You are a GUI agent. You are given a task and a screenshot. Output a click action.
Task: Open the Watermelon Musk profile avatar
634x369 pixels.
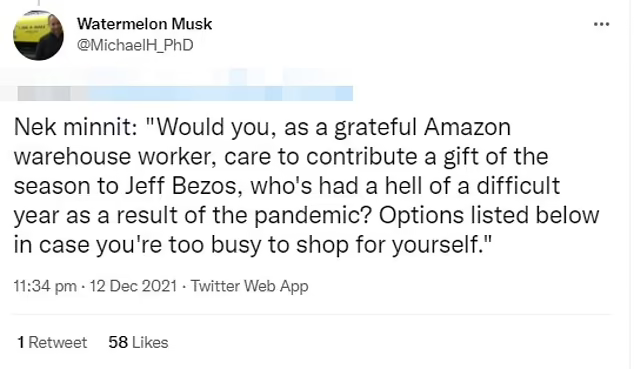tap(38, 36)
